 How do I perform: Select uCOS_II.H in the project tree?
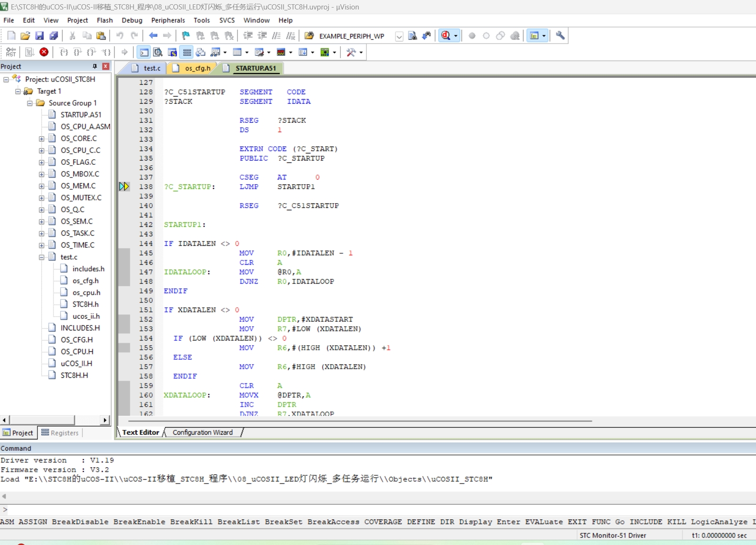(x=76, y=363)
